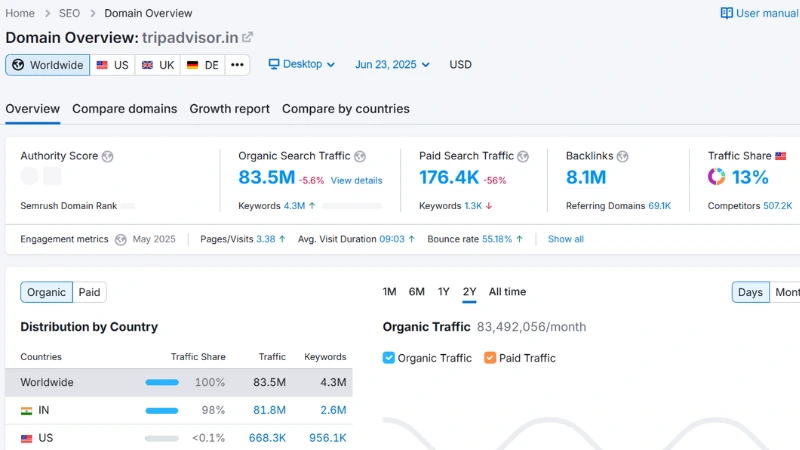Open the Desktop device dropdown
The height and width of the screenshot is (450, 800).
pyautogui.click(x=302, y=64)
